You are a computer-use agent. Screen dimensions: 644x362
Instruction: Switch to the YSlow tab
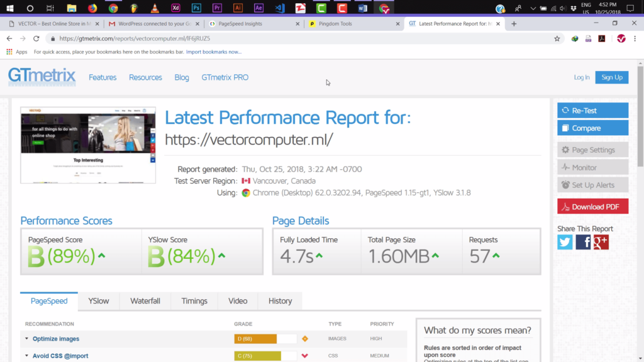pyautogui.click(x=99, y=301)
